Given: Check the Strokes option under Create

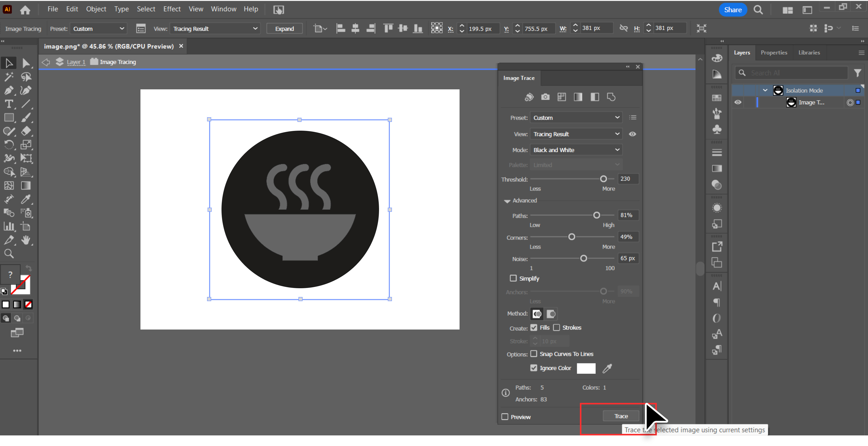Looking at the screenshot, I should 557,327.
